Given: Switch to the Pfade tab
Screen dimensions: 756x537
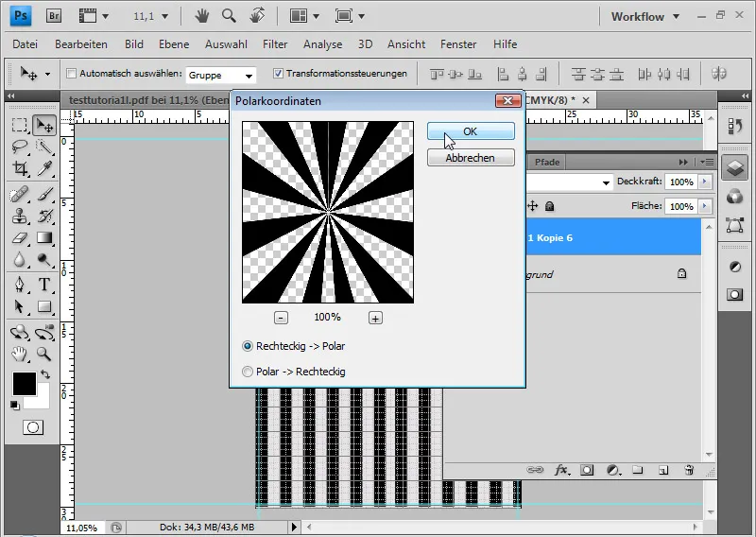Looking at the screenshot, I should [547, 162].
